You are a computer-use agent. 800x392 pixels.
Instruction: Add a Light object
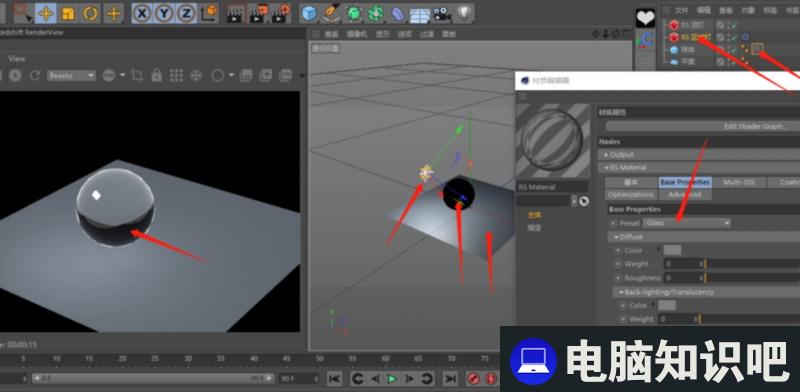point(464,13)
